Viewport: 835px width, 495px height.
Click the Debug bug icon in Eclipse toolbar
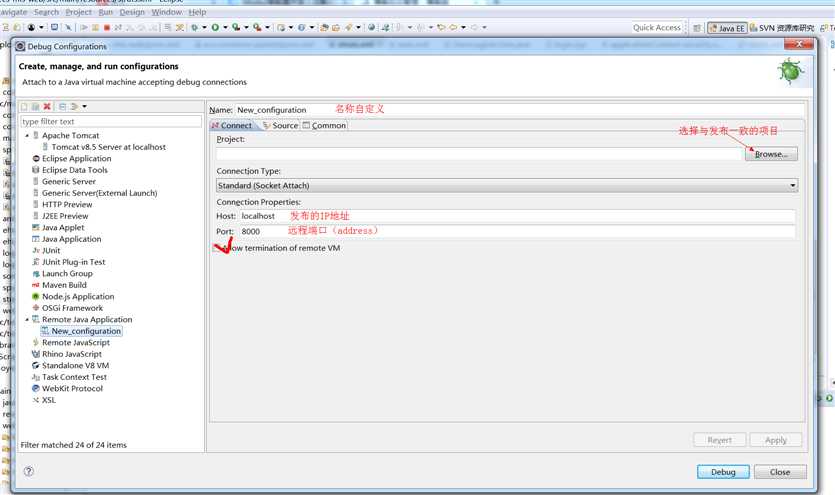(195, 27)
